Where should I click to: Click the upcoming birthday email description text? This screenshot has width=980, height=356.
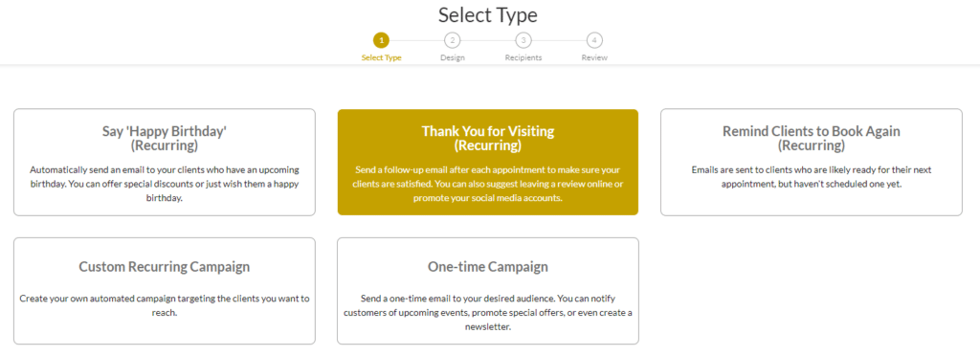point(165,184)
